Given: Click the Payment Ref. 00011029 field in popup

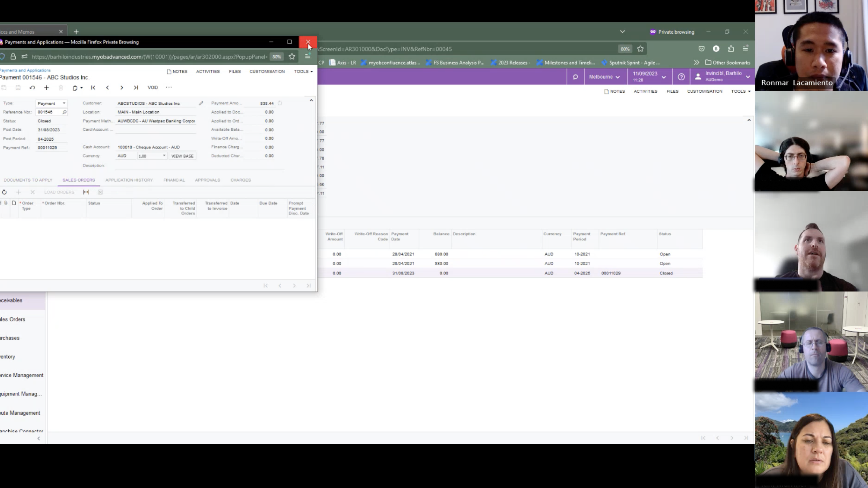Looking at the screenshot, I should (x=52, y=148).
